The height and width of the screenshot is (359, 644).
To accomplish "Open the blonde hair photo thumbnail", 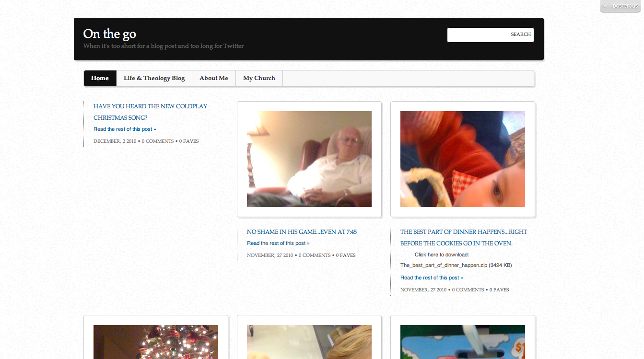I will [x=309, y=342].
